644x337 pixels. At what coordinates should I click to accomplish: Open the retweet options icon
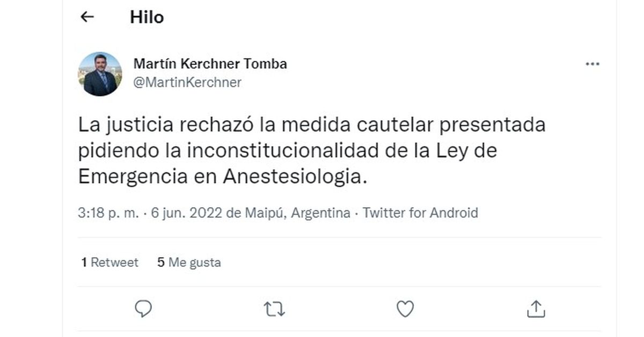[x=274, y=309]
